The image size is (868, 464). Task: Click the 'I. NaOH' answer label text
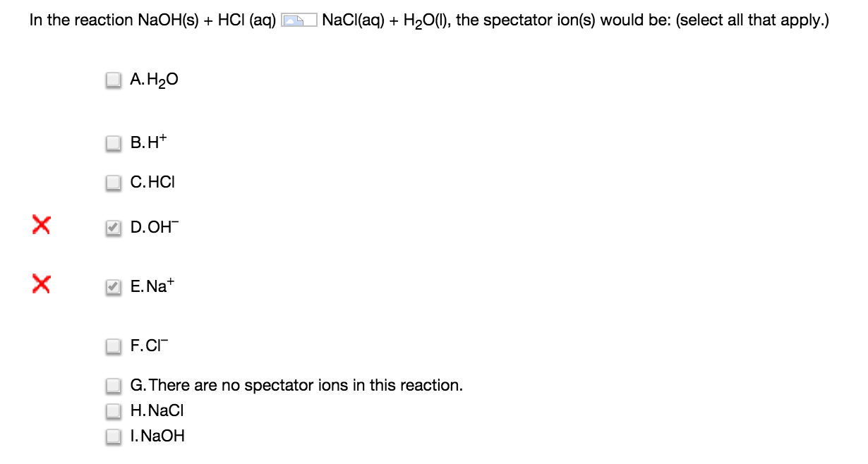click(x=157, y=436)
